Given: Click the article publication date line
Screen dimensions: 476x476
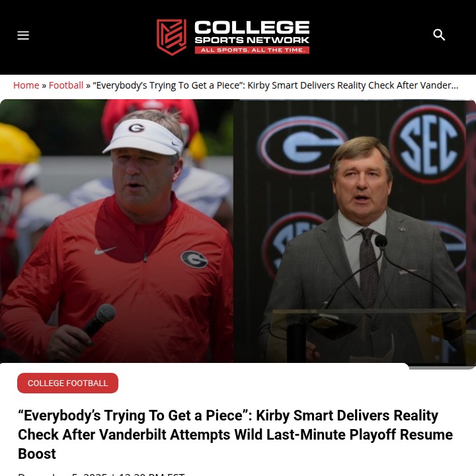Looking at the screenshot, I should [x=100, y=473].
